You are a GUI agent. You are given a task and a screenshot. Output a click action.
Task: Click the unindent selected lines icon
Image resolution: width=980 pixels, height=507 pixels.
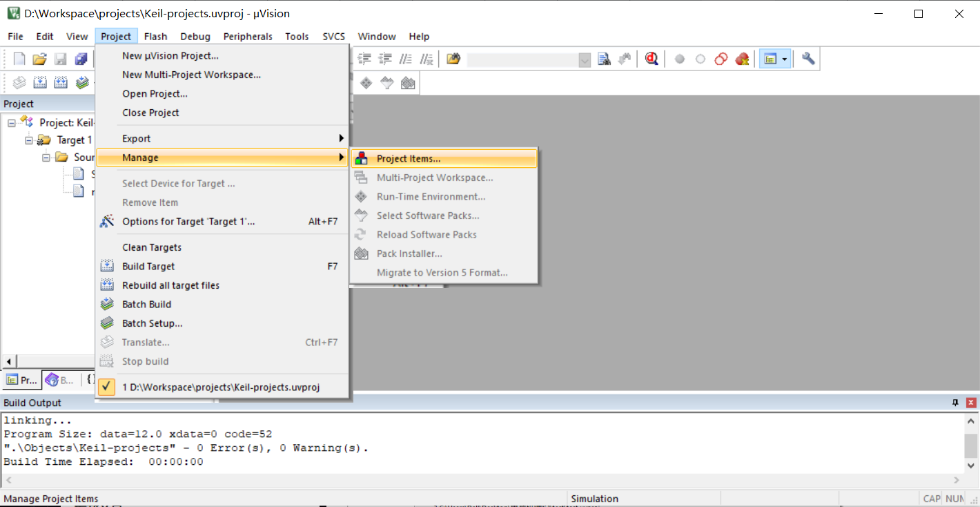tap(385, 59)
